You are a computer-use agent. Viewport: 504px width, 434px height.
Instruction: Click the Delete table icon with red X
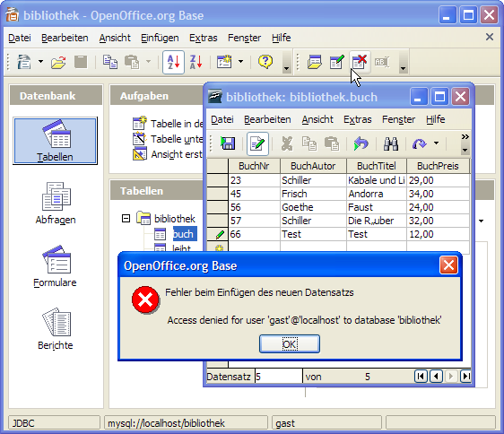point(360,62)
